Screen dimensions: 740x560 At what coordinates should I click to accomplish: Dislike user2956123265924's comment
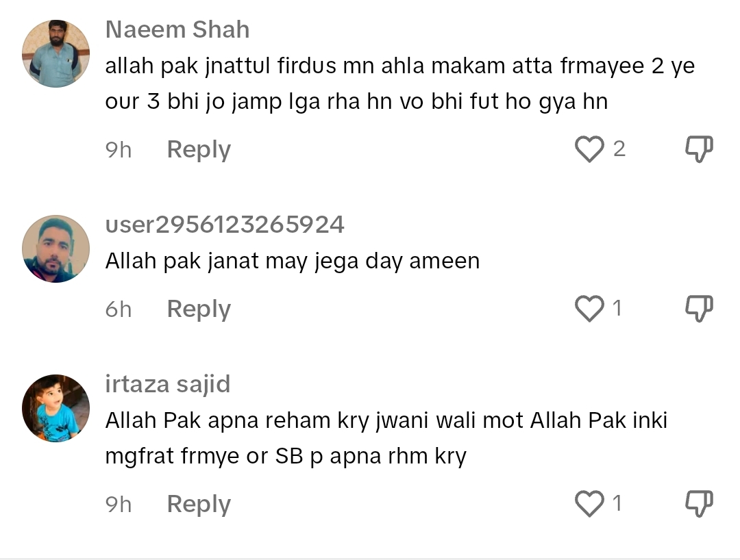(699, 309)
